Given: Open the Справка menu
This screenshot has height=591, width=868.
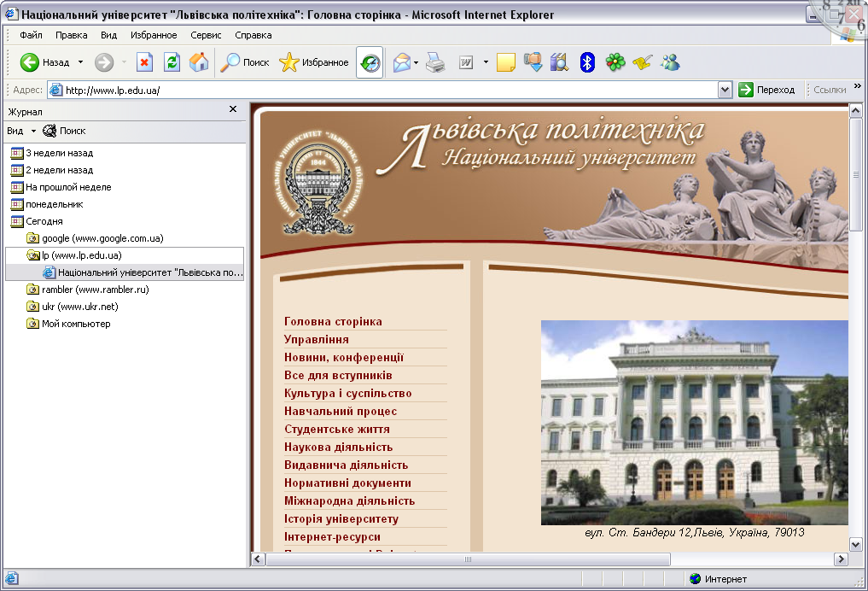Looking at the screenshot, I should (x=253, y=35).
